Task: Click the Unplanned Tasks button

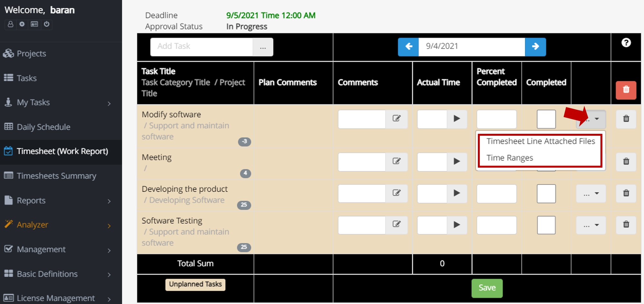Action: [195, 284]
